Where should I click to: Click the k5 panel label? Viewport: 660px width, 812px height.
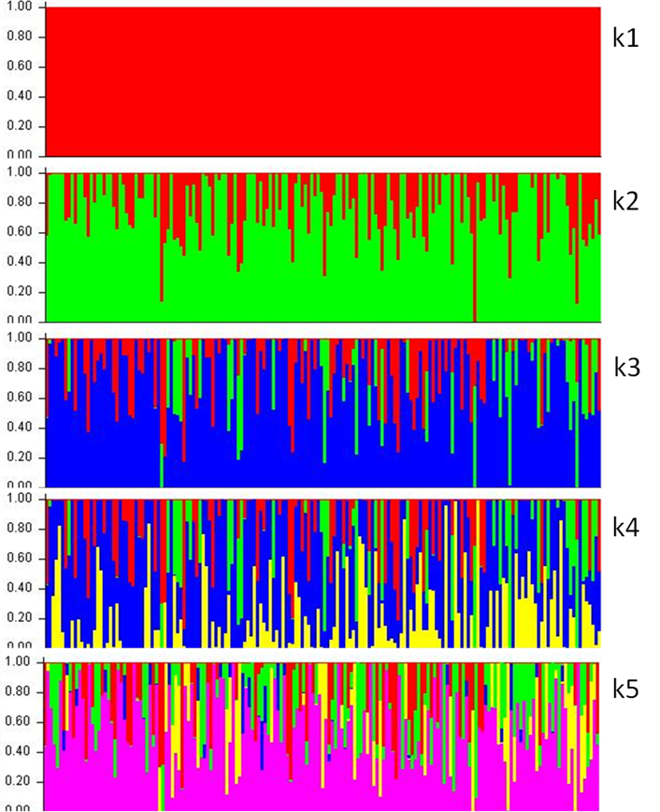tap(625, 690)
